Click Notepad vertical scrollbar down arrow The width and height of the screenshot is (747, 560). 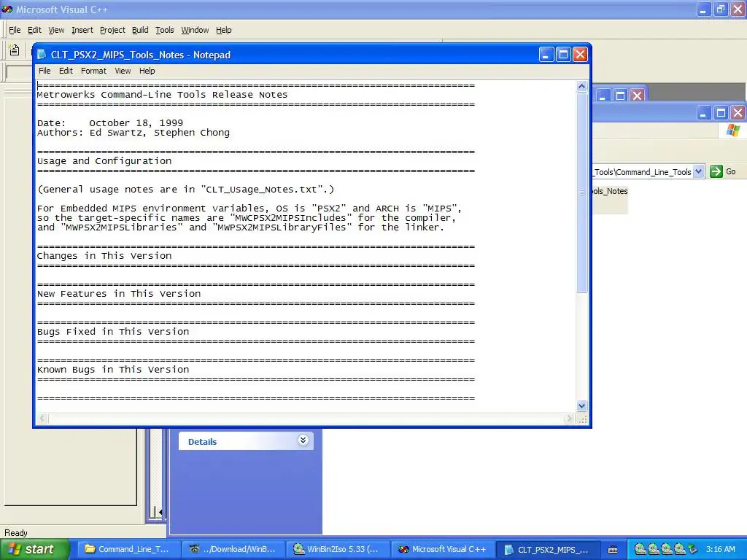click(581, 405)
